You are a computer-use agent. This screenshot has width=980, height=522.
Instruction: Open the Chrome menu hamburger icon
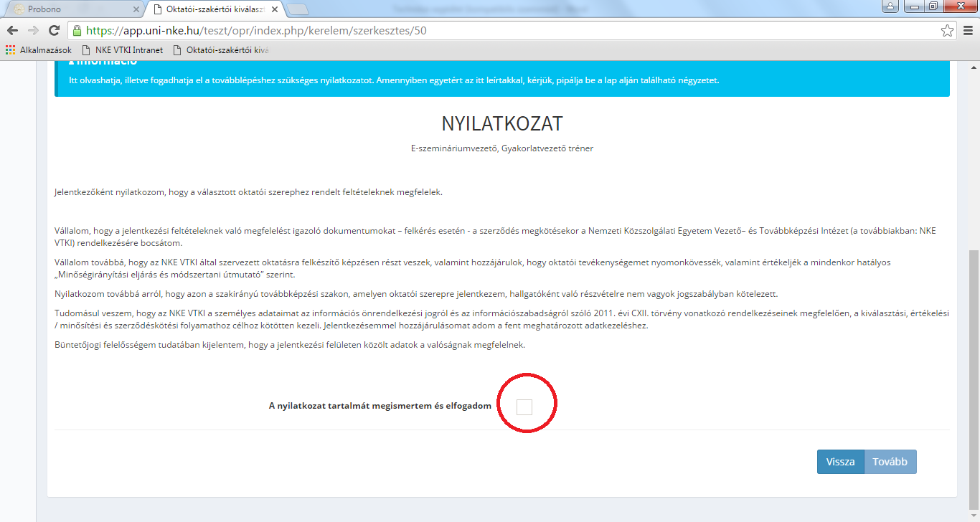[x=968, y=31]
